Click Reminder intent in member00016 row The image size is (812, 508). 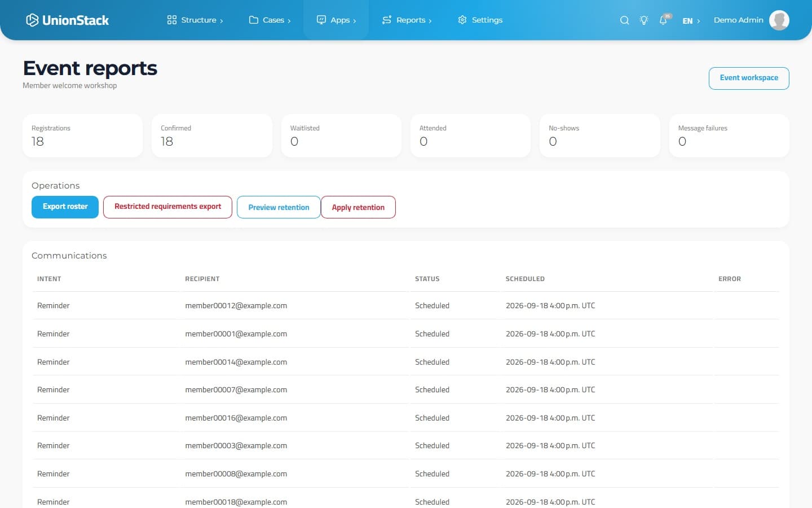[x=53, y=418]
